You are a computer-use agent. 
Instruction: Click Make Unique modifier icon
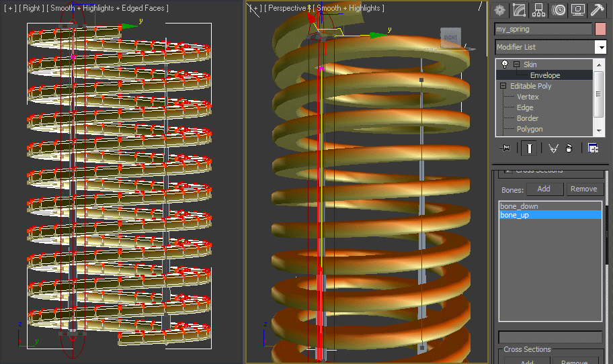553,148
